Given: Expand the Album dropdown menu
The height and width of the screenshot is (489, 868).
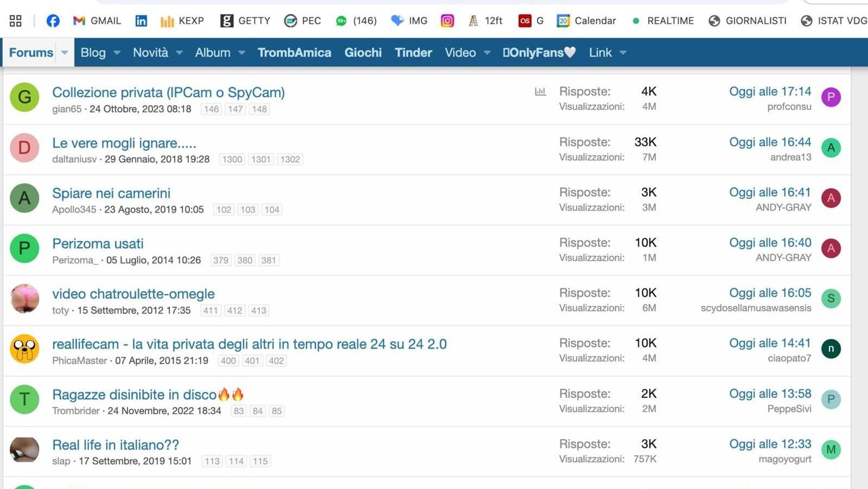Looking at the screenshot, I should point(242,53).
